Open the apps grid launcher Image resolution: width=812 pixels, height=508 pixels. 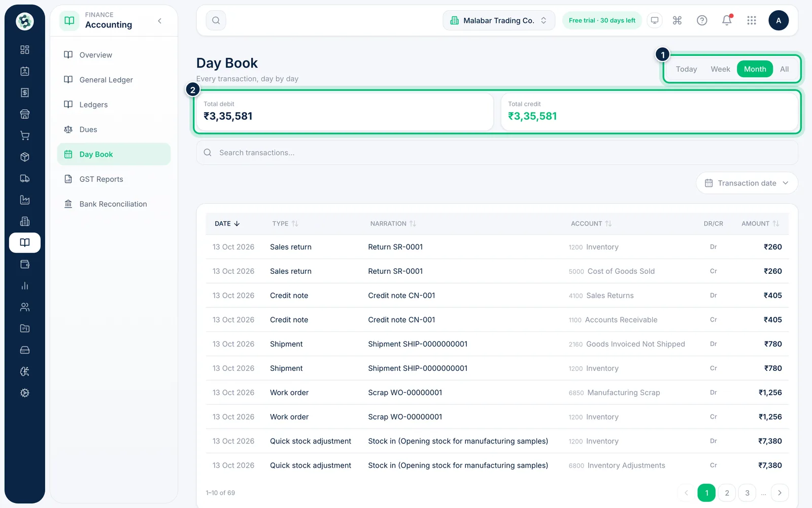(752, 20)
